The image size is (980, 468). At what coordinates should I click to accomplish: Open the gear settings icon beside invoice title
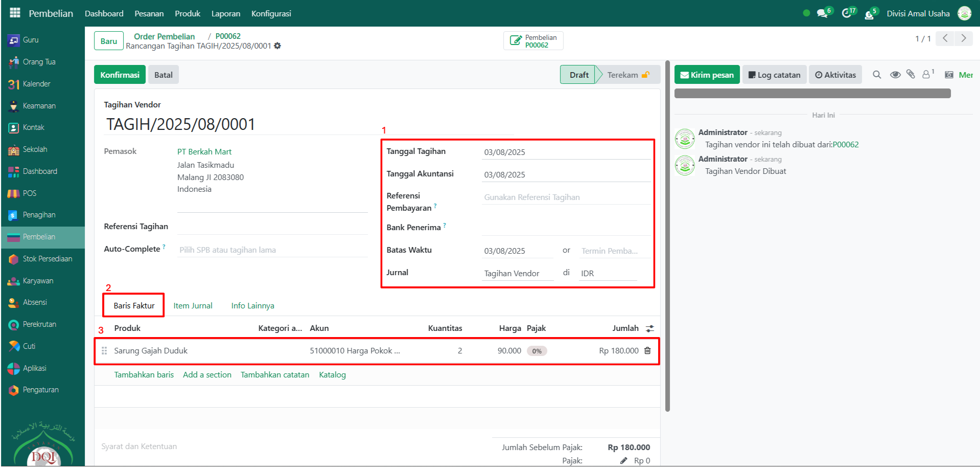click(x=277, y=46)
